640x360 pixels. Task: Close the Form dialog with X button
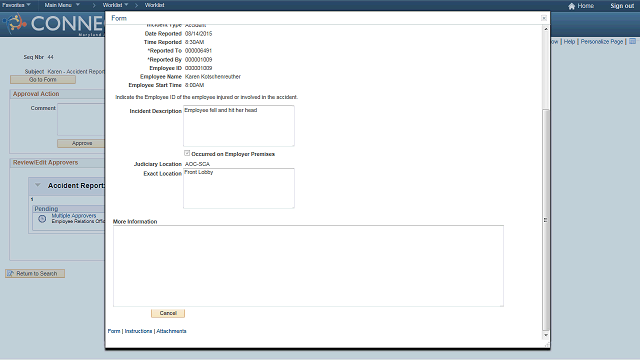coord(544,18)
